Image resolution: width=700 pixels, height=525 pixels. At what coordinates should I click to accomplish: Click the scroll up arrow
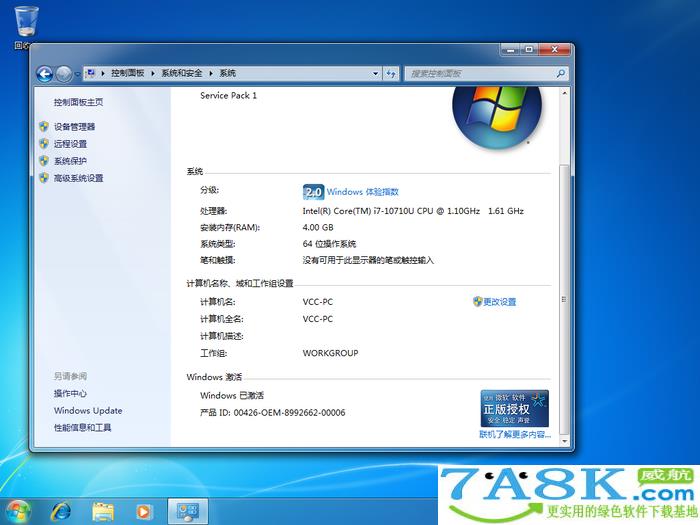tap(564, 94)
